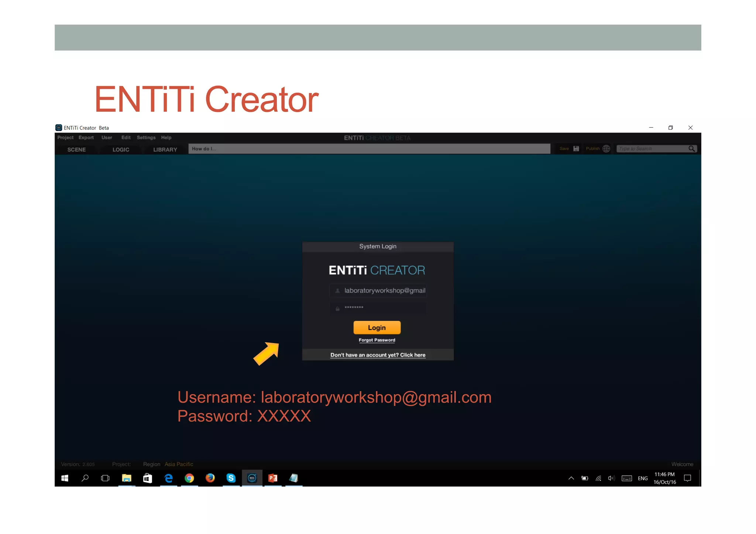Open File Explorer from the taskbar

127,478
